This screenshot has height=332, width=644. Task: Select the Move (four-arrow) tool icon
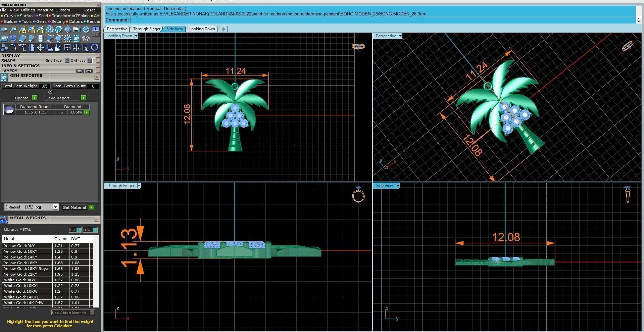[40, 48]
